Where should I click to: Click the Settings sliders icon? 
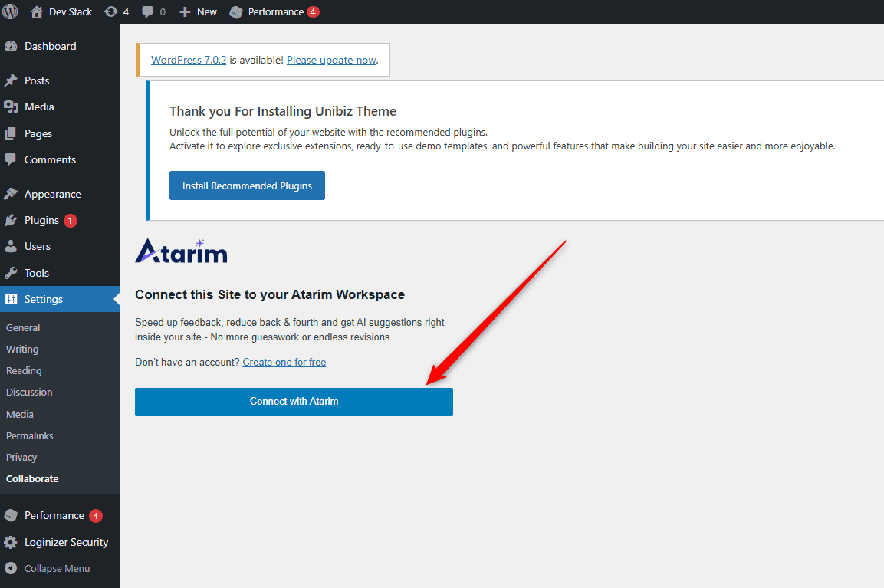pyautogui.click(x=12, y=299)
